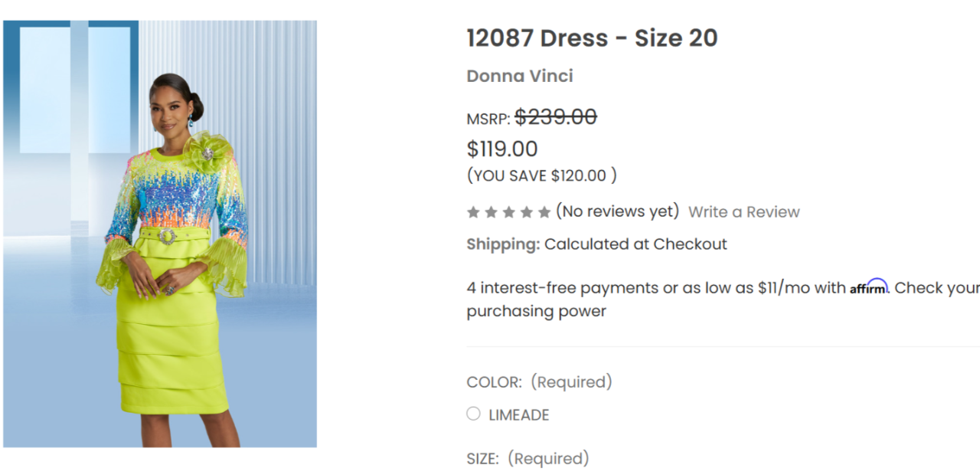Click the LIMEADE color label text
980x475 pixels.
tap(519, 415)
